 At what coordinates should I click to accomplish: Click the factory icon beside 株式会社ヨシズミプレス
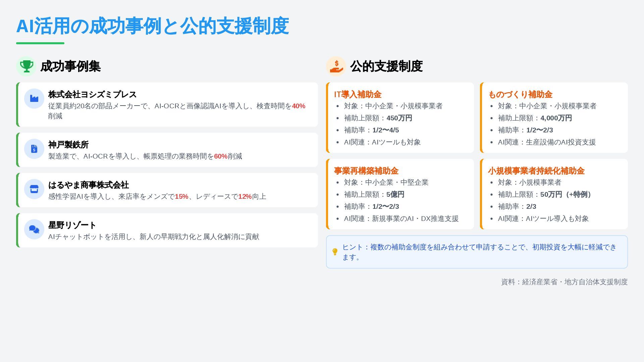tap(34, 99)
